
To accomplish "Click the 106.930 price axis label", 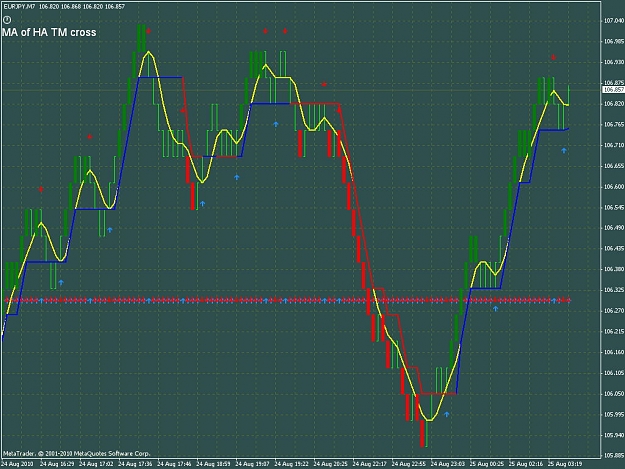I will click(614, 62).
